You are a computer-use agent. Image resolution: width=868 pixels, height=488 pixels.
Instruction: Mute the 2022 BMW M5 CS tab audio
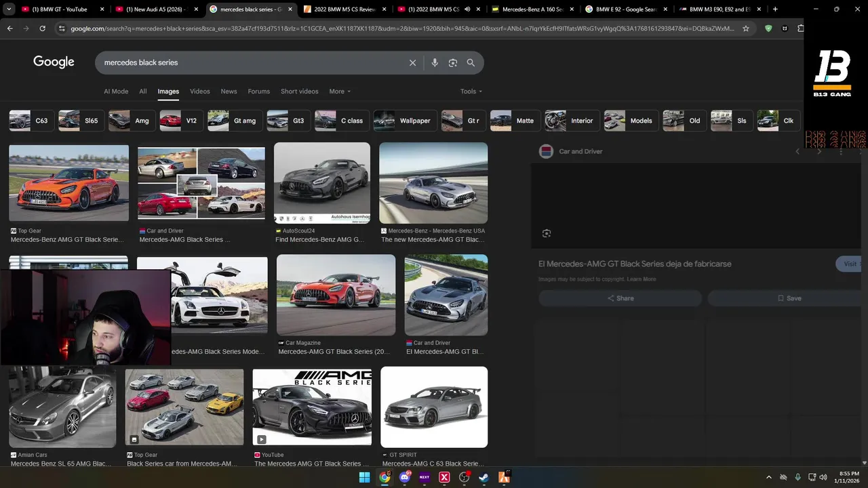click(x=467, y=9)
